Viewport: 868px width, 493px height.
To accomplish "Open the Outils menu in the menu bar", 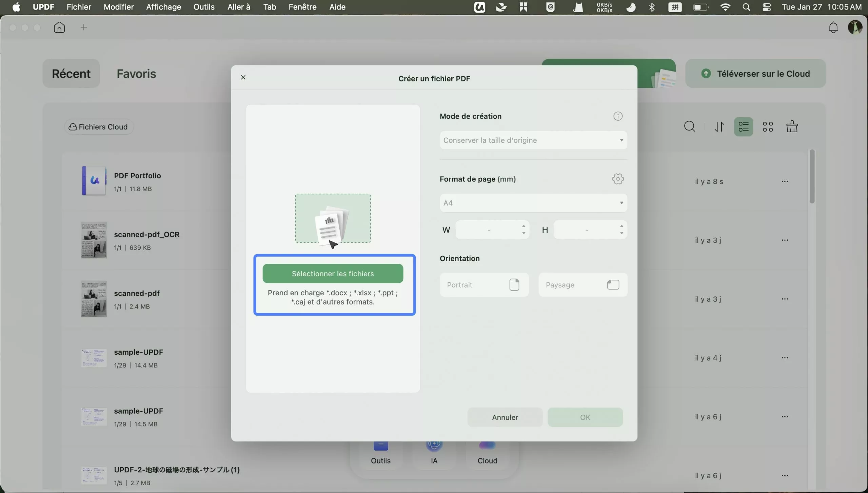I will [204, 7].
